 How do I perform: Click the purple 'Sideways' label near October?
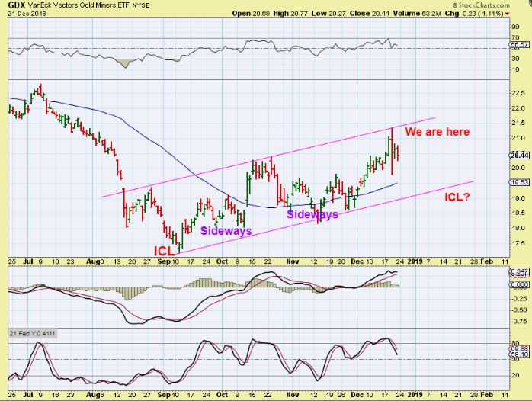(x=226, y=231)
